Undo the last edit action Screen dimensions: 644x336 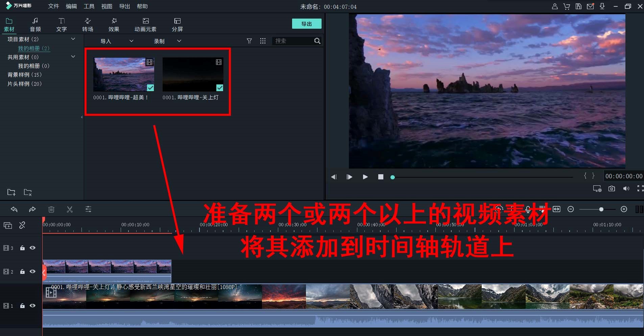click(x=14, y=209)
